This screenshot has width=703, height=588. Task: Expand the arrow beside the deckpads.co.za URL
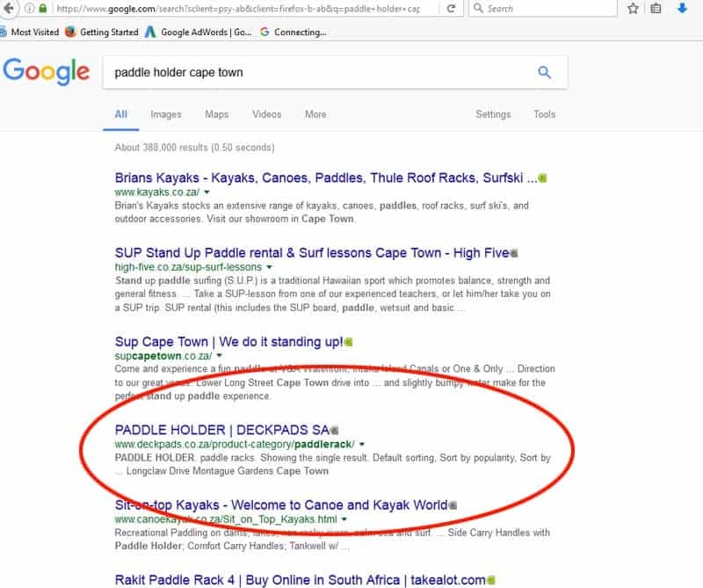pyautogui.click(x=362, y=444)
